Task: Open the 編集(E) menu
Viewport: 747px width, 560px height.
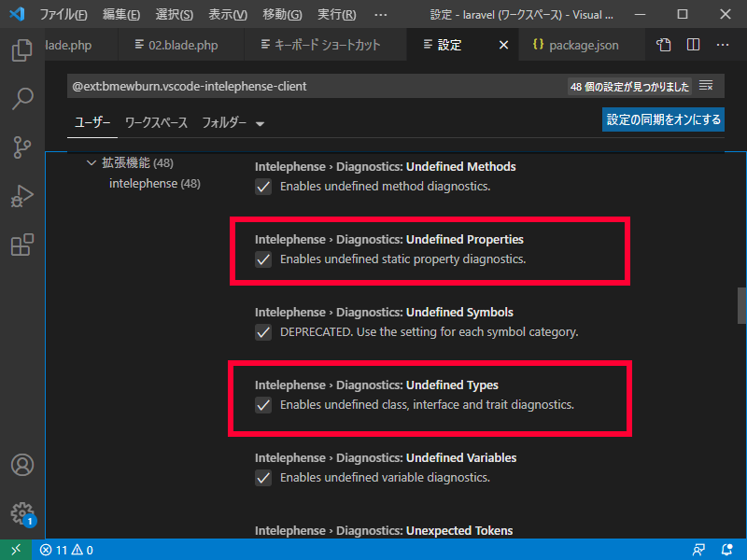Action: click(121, 15)
